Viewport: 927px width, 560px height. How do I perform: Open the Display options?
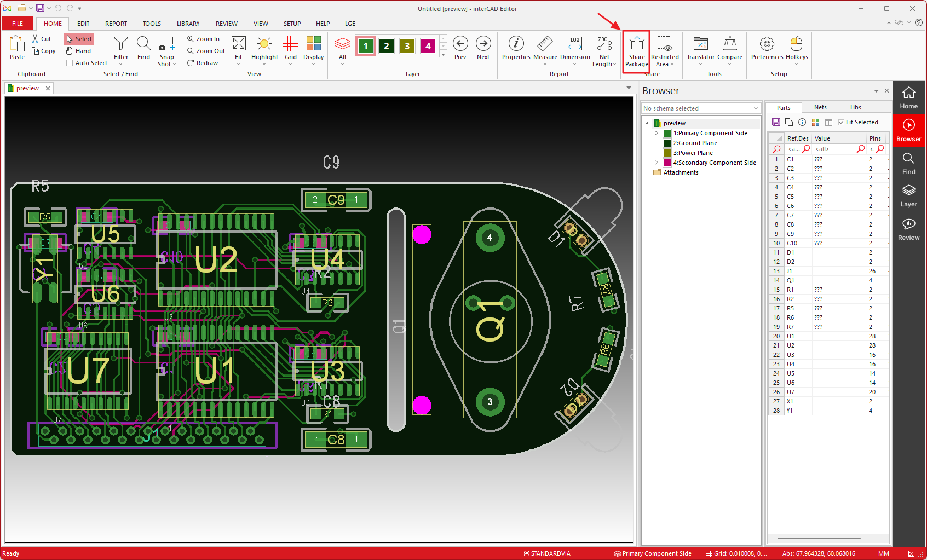point(313,48)
